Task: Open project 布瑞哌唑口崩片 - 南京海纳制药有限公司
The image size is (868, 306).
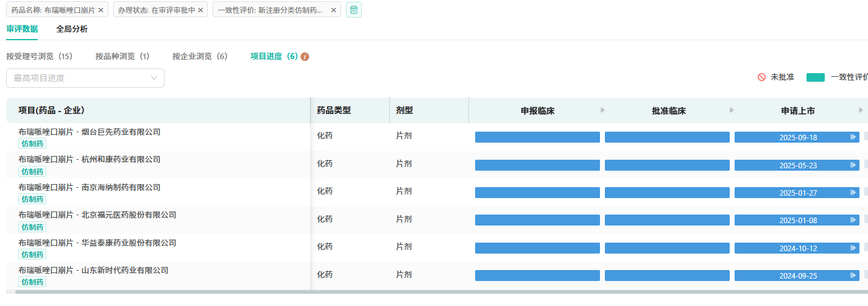Action: tap(89, 187)
